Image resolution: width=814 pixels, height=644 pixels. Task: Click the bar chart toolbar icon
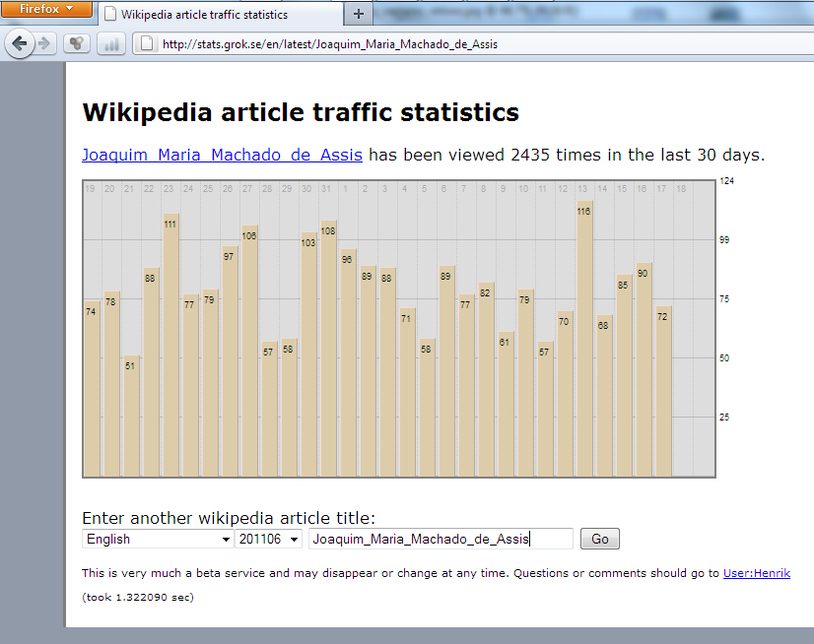click(x=110, y=43)
